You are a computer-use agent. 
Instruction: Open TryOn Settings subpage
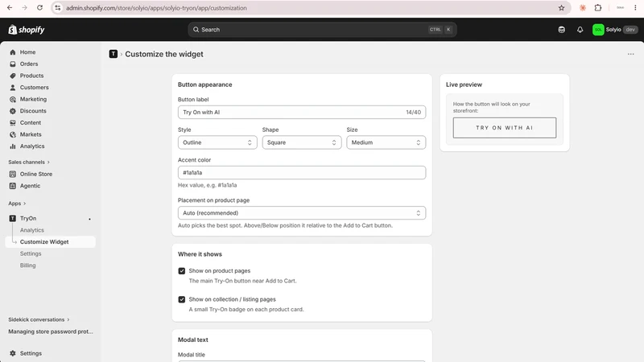31,253
